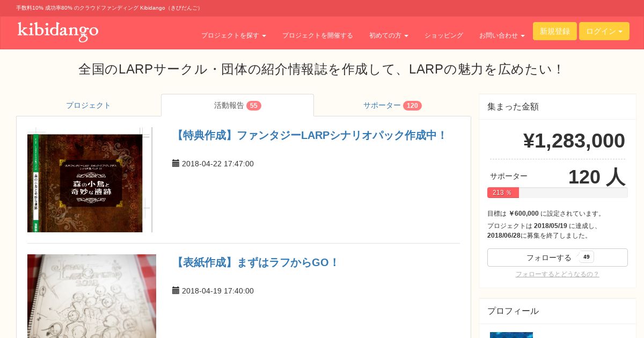Image resolution: width=644 pixels, height=338 pixels.
Task: Switch to the プロジェクト tab
Action: (89, 105)
